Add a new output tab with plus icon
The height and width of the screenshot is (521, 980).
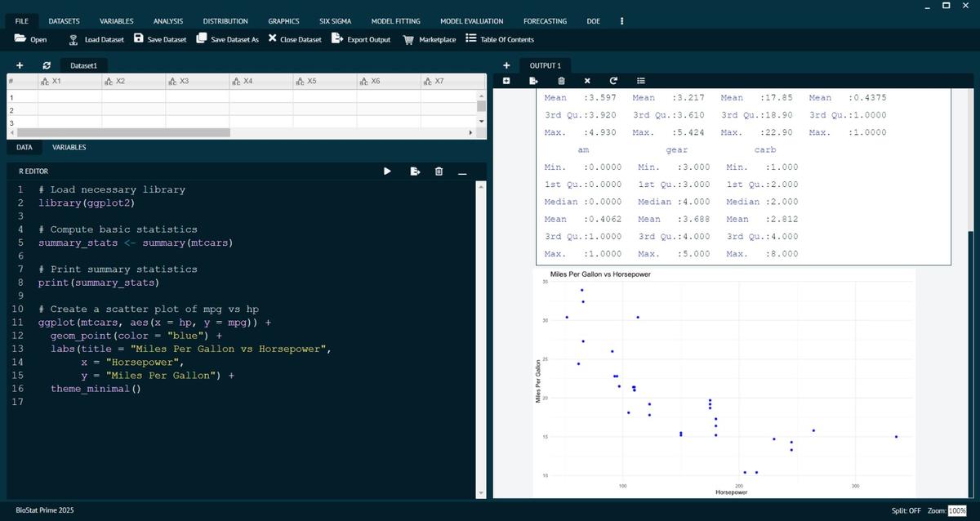pyautogui.click(x=506, y=65)
